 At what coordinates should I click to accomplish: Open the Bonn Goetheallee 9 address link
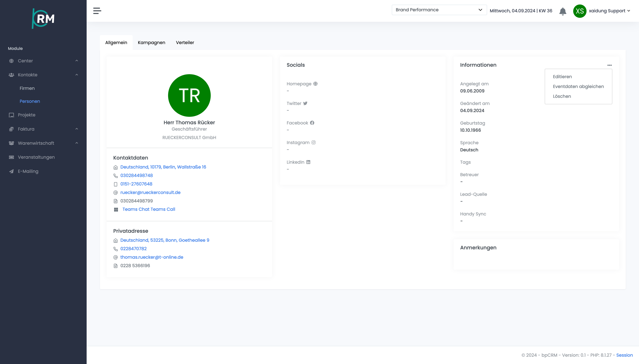click(165, 240)
